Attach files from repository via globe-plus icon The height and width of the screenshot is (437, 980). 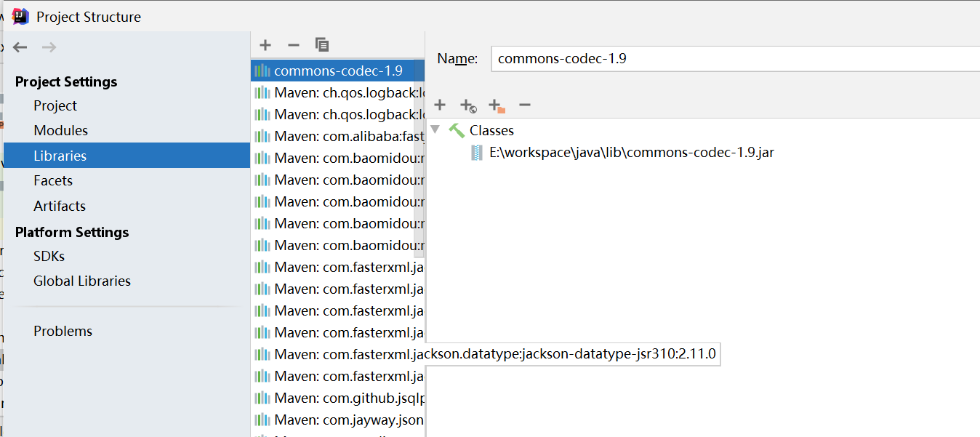(467, 105)
